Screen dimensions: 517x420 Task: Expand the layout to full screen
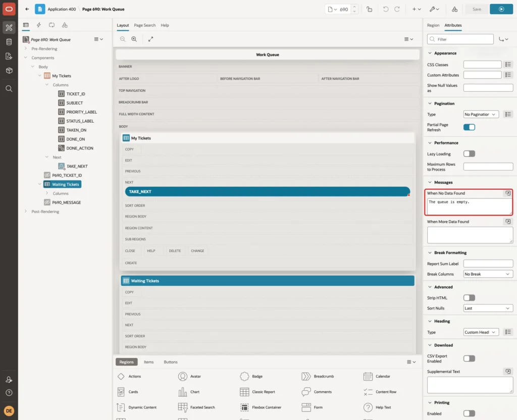click(x=150, y=39)
